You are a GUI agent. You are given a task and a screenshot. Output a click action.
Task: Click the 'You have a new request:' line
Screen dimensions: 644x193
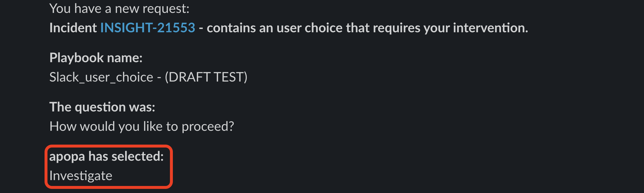click(x=119, y=9)
